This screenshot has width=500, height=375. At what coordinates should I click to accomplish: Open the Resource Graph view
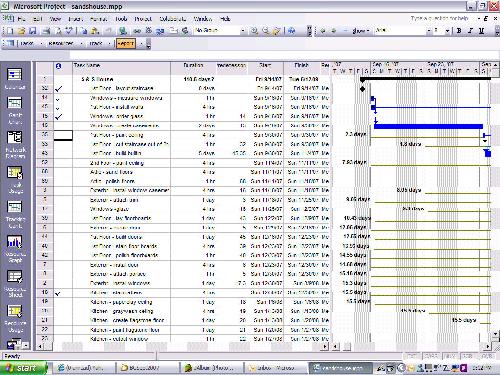point(15,249)
